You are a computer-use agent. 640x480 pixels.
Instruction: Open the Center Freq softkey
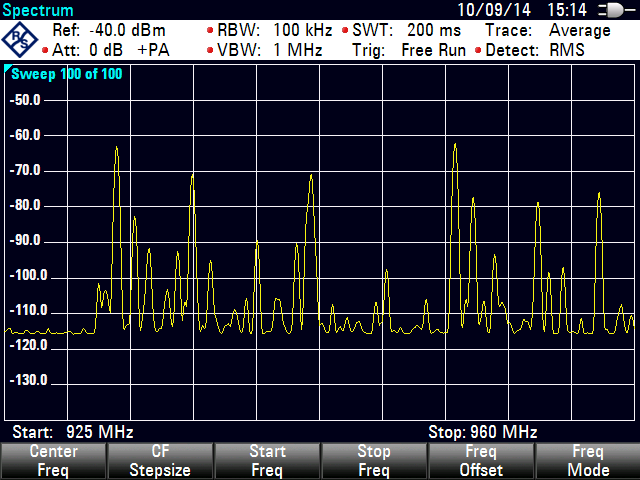click(53, 461)
